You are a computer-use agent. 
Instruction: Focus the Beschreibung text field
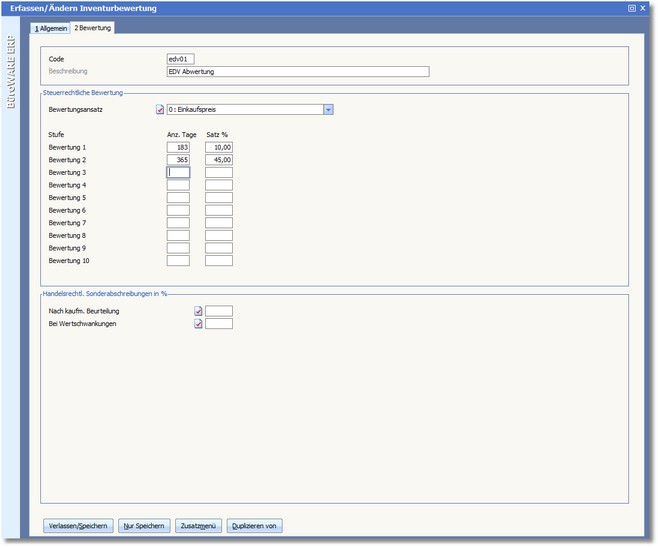tap(297, 72)
